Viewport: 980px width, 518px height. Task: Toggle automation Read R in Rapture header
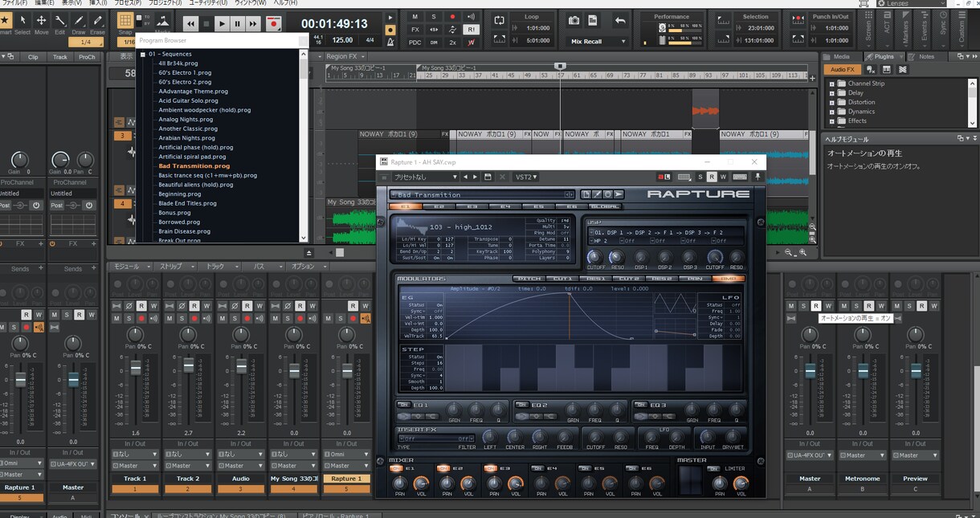pyautogui.click(x=710, y=177)
